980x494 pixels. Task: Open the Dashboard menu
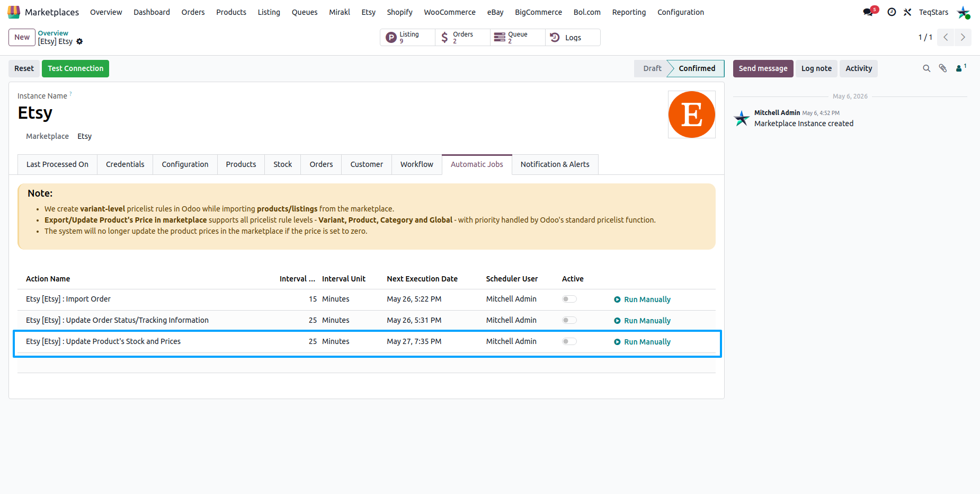click(x=152, y=12)
